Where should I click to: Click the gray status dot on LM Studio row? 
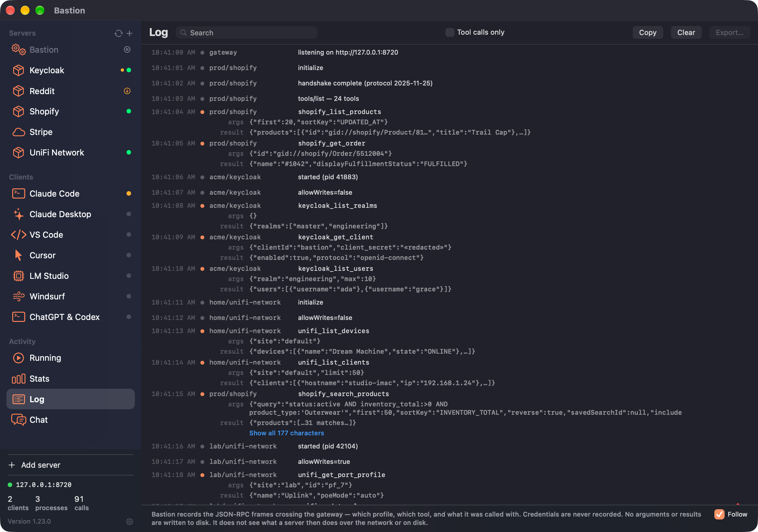point(129,276)
